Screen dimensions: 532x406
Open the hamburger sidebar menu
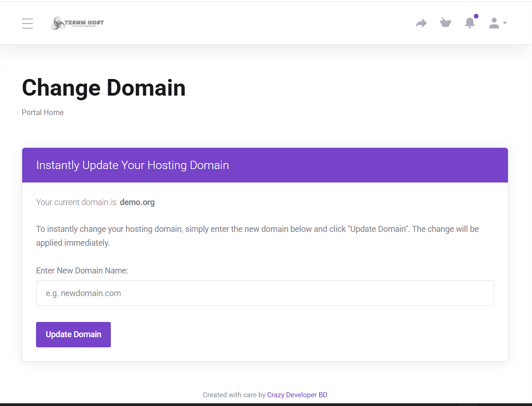click(x=27, y=23)
